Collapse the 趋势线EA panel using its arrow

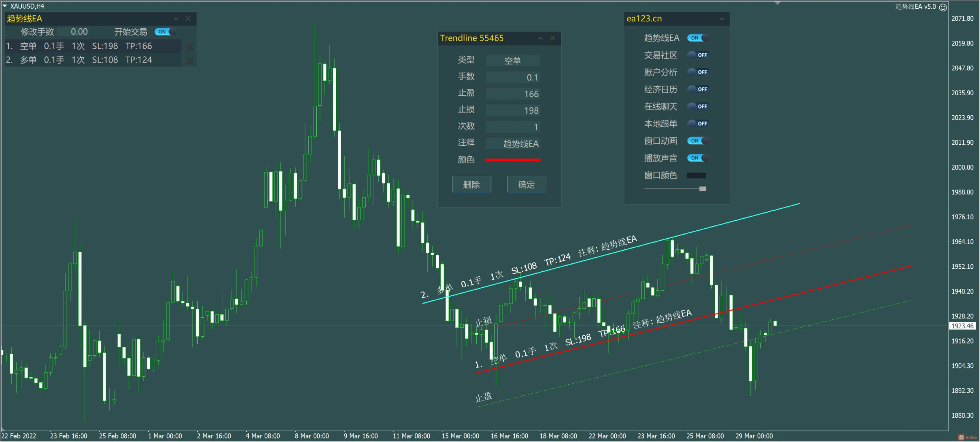tap(176, 18)
